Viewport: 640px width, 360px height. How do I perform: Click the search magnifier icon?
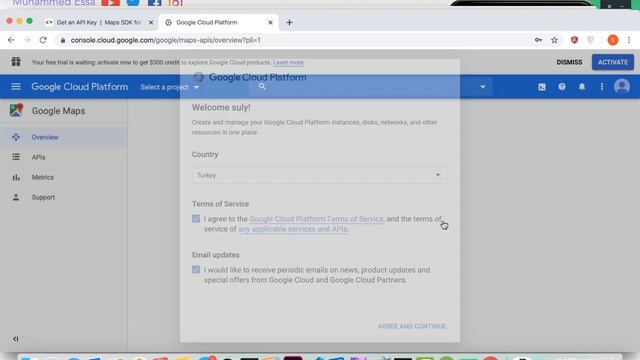pyautogui.click(x=262, y=87)
